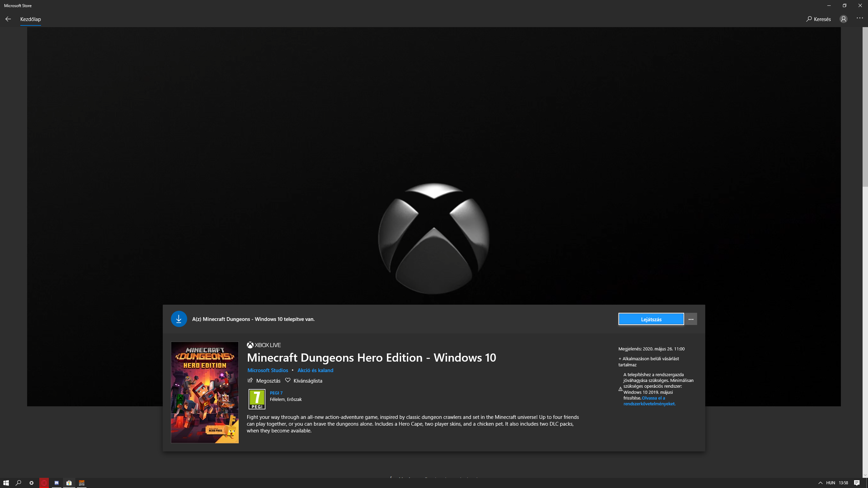Click the Minecraft Dungeons Hero Edition cover art
868x488 pixels.
point(205,392)
